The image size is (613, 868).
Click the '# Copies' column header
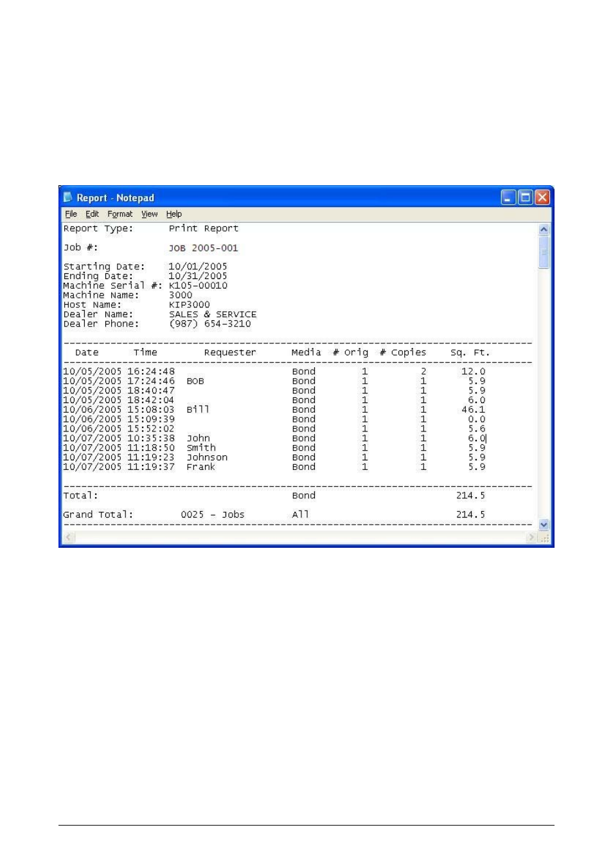(x=403, y=352)
